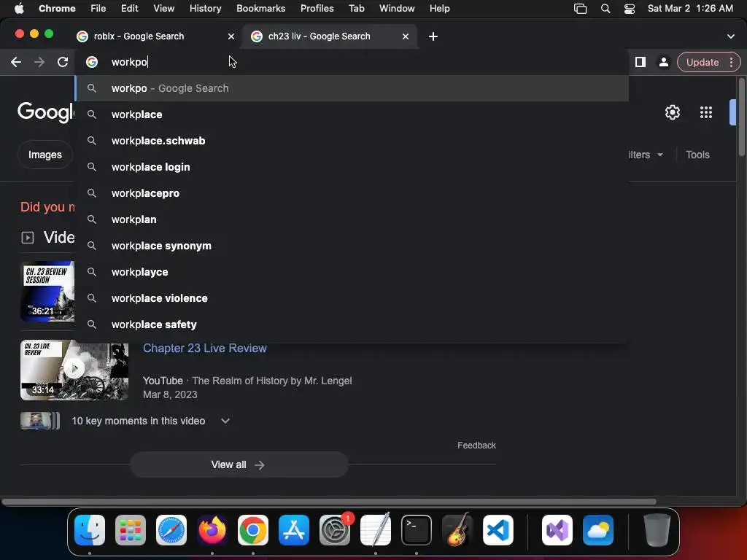The image size is (747, 560).
Task: Open the Google apps grid
Action: point(706,112)
